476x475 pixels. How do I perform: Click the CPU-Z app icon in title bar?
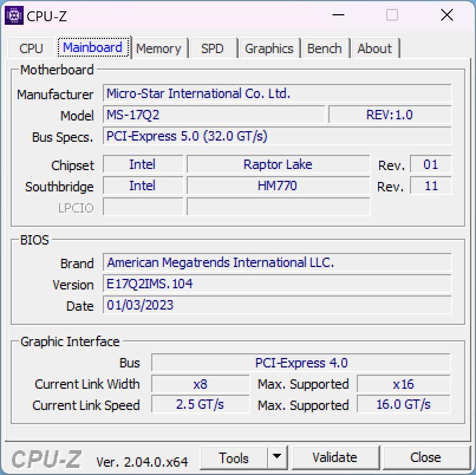tap(14, 15)
